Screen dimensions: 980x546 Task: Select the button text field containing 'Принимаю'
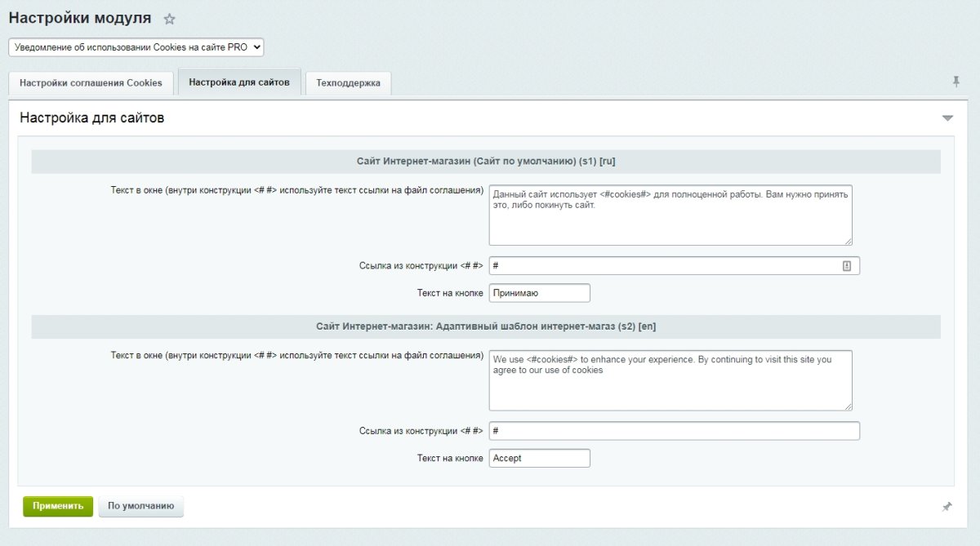point(539,292)
